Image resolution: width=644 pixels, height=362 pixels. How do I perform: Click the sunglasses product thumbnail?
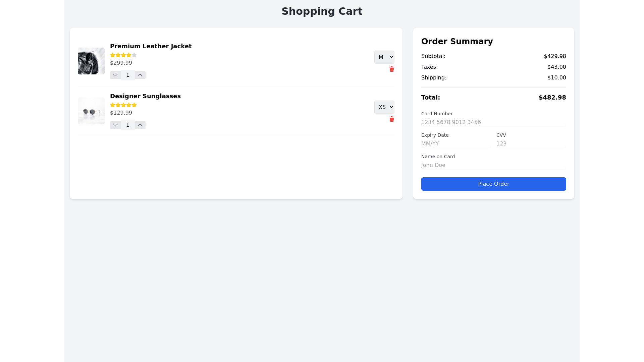pos(91,111)
